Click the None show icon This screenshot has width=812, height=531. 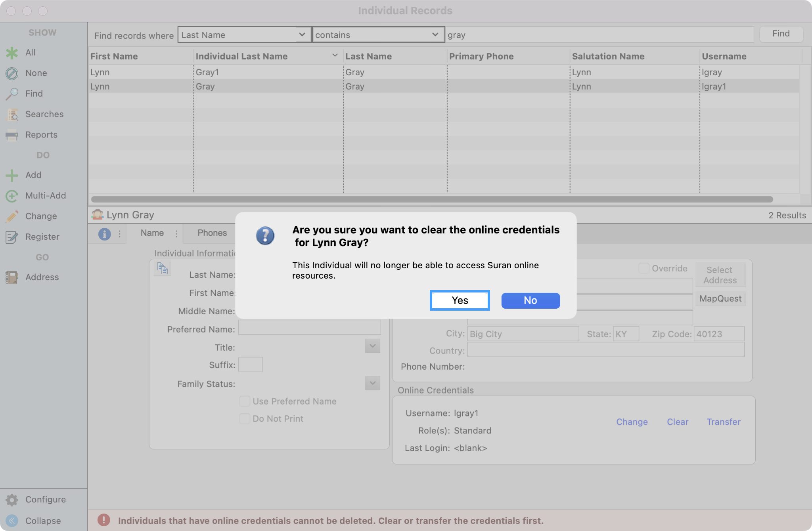coord(12,73)
